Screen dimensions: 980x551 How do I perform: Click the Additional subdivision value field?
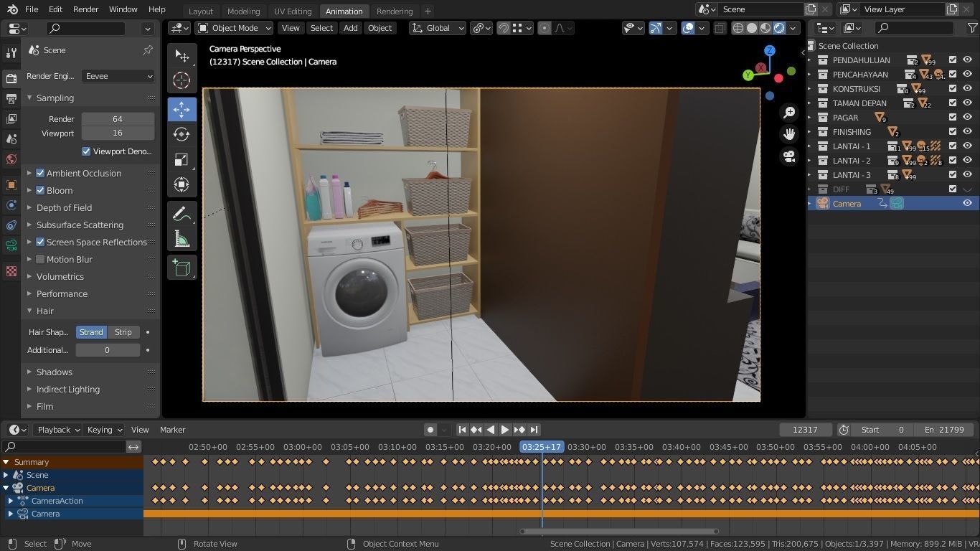[x=108, y=350]
